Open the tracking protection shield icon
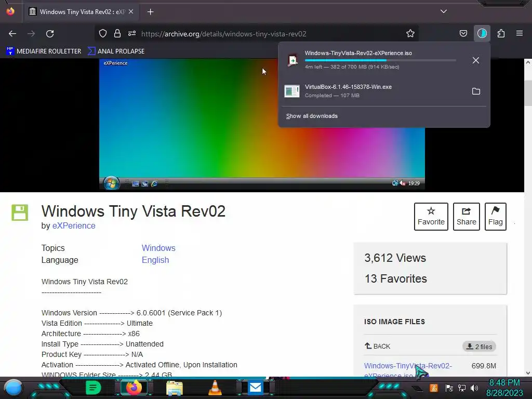The width and height of the screenshot is (532, 399). point(103,33)
